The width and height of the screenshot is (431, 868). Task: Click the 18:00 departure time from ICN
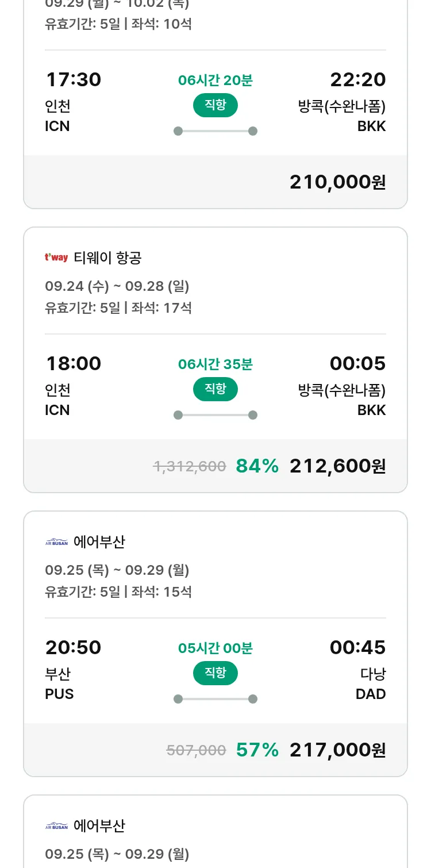[74, 364]
